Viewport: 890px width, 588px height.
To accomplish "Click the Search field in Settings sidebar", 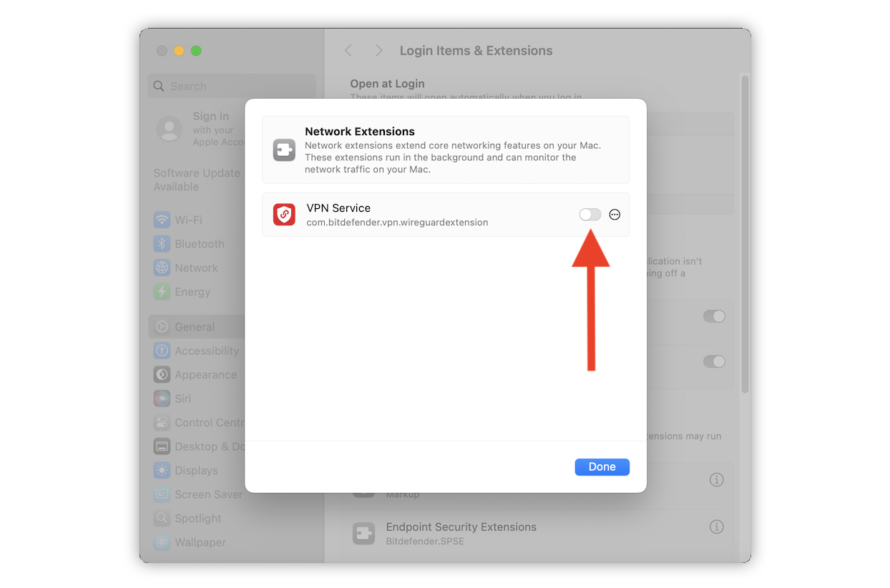I will [x=232, y=86].
